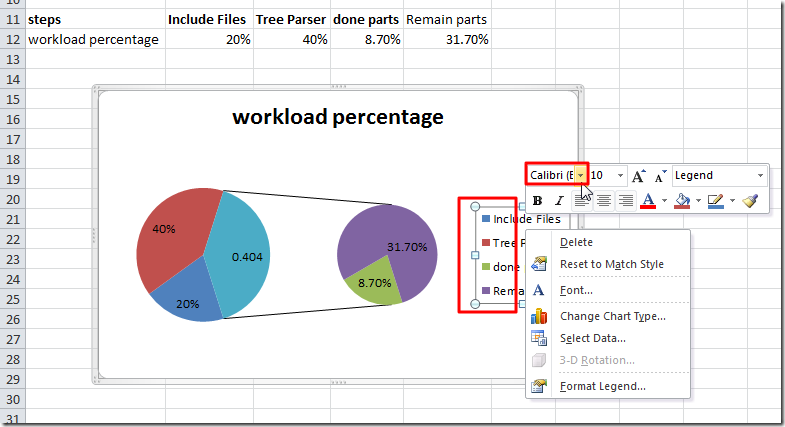Select row 11 header

pos(13,20)
